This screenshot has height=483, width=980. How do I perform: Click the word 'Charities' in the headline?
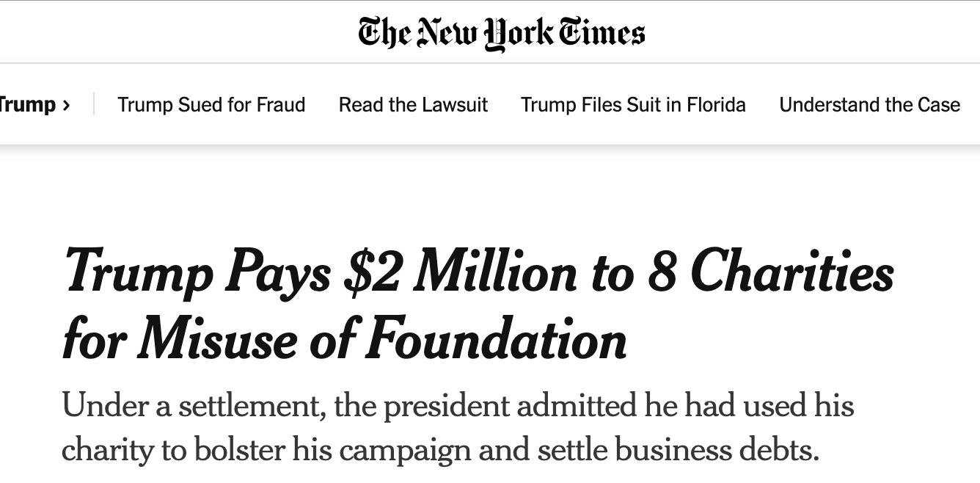point(792,274)
